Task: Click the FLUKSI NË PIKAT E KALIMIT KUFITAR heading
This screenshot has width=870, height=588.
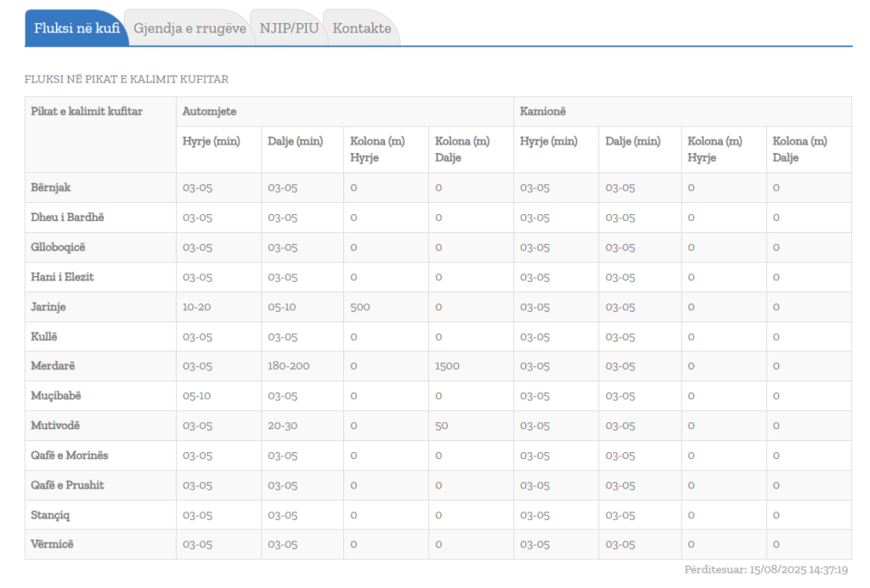Action: coord(127,79)
